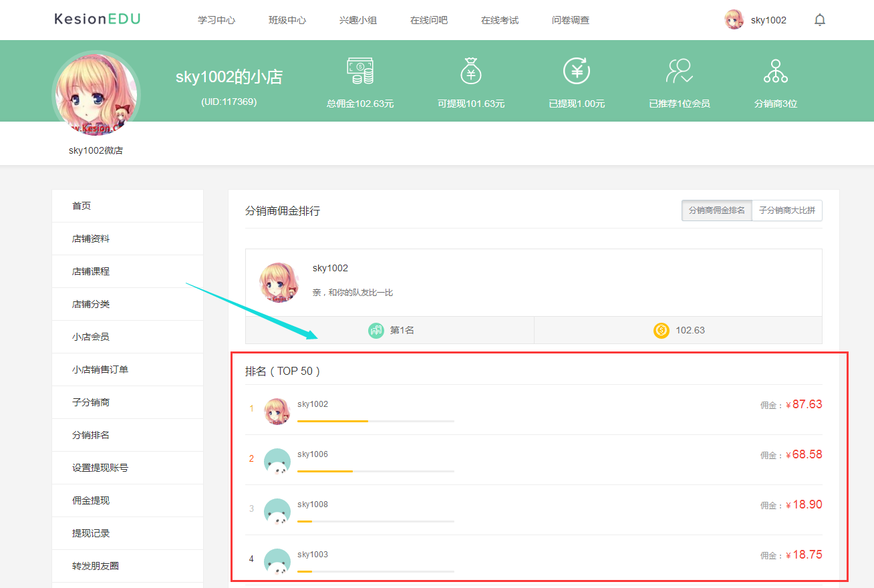
Task: Open the notification bell
Action: (x=819, y=20)
